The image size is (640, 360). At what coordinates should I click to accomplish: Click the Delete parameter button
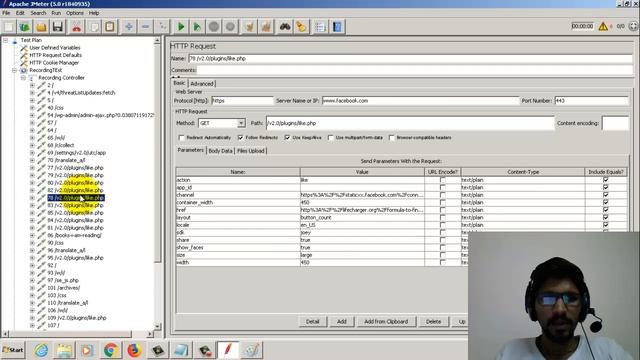click(433, 322)
